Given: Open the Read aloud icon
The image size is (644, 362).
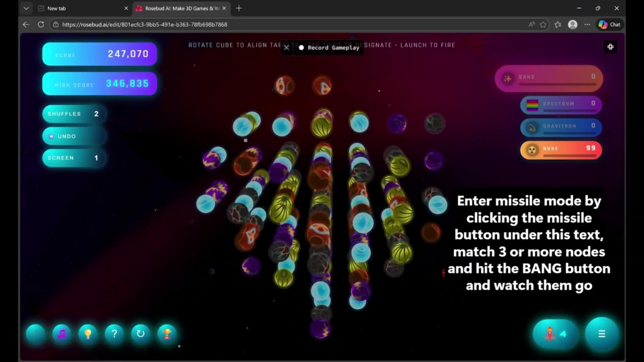Looking at the screenshot, I should point(532,24).
